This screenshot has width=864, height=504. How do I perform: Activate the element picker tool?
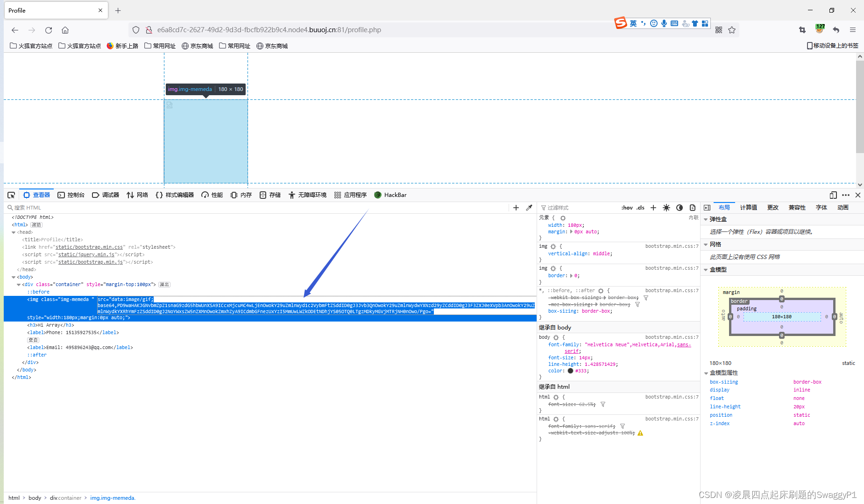coord(11,195)
